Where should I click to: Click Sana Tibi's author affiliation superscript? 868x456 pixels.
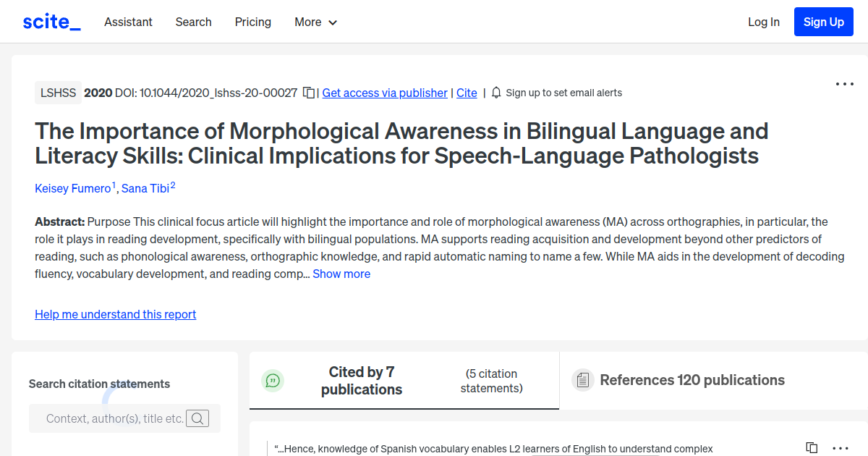point(172,183)
